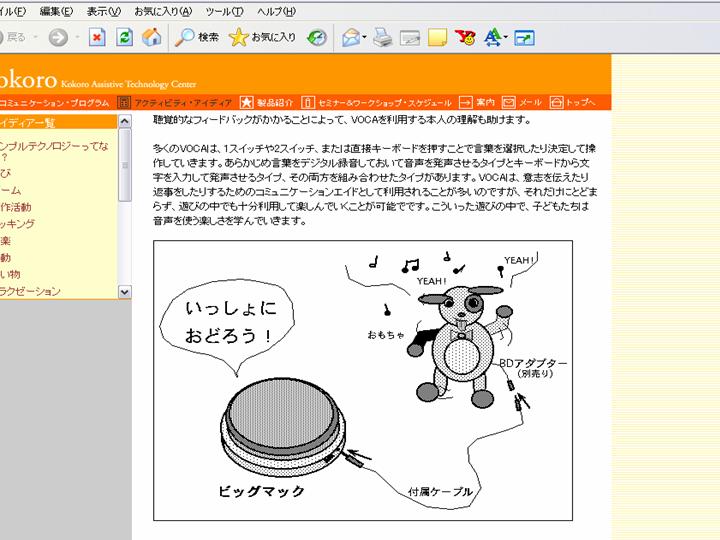Click the sidebar scroll down arrow
This screenshot has width=720, height=540.
[124, 292]
